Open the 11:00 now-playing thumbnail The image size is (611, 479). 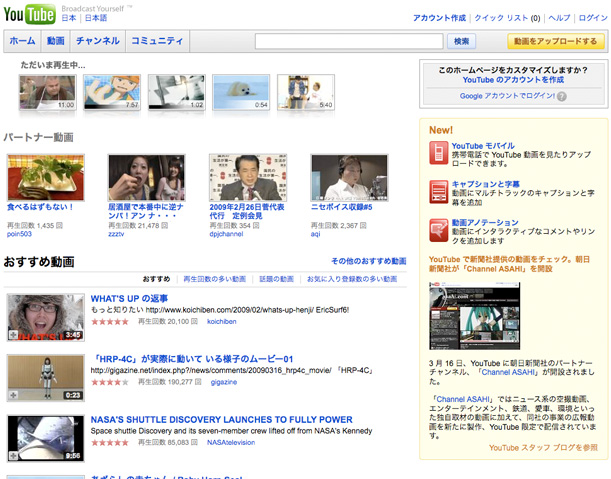(x=48, y=92)
